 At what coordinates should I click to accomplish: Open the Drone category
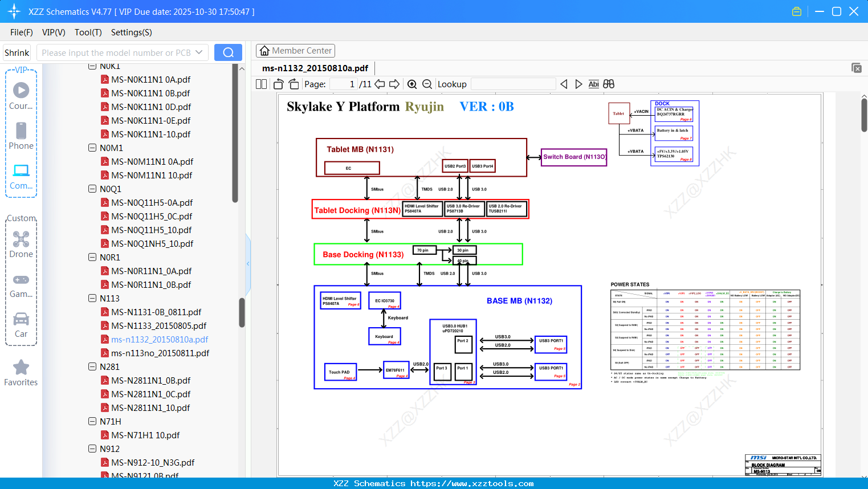point(21,244)
